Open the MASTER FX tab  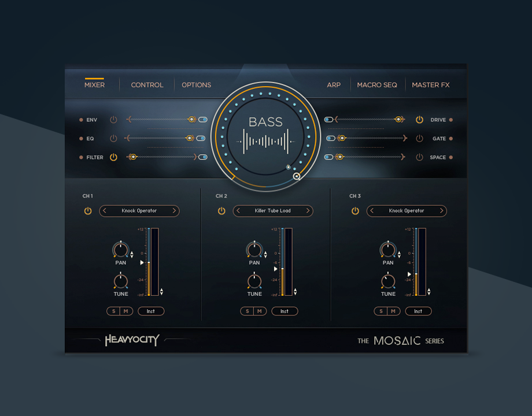click(430, 85)
